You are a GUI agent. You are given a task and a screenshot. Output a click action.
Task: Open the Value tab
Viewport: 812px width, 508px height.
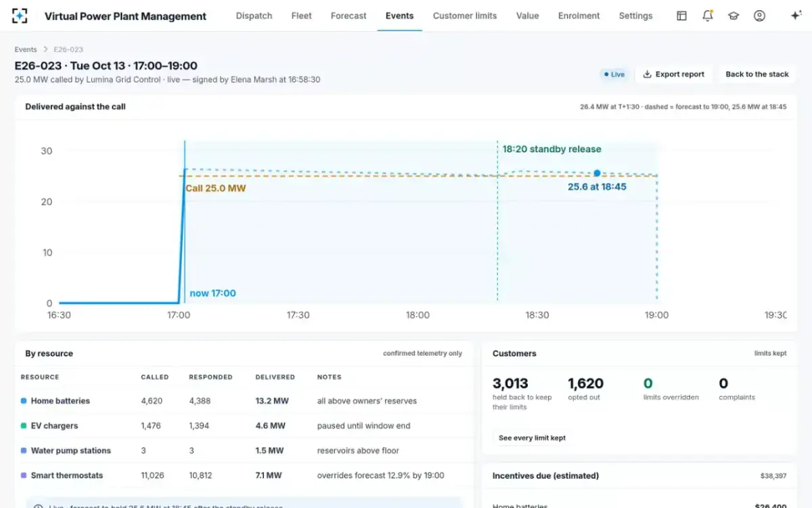pos(527,16)
